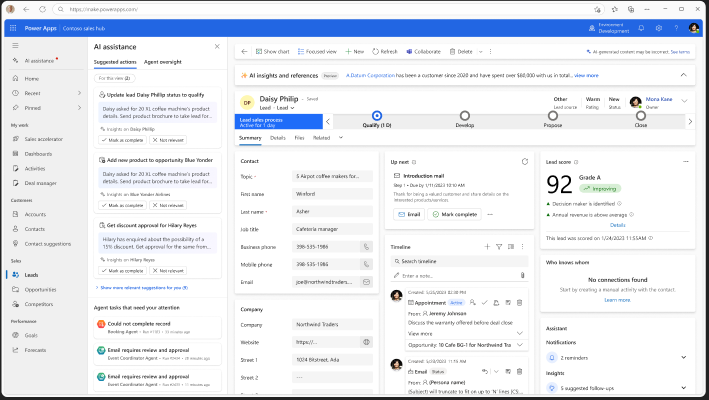Viewport: 709px width, 400px height.
Task: Open more tabs chevron after Related
Action: tap(341, 138)
